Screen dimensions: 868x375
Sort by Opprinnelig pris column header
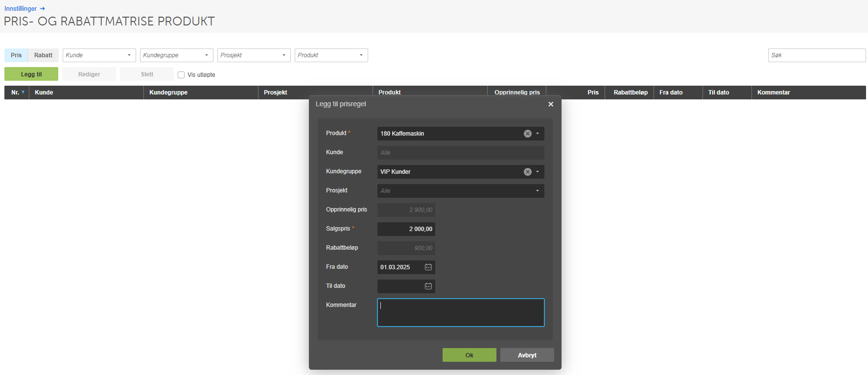click(x=517, y=92)
